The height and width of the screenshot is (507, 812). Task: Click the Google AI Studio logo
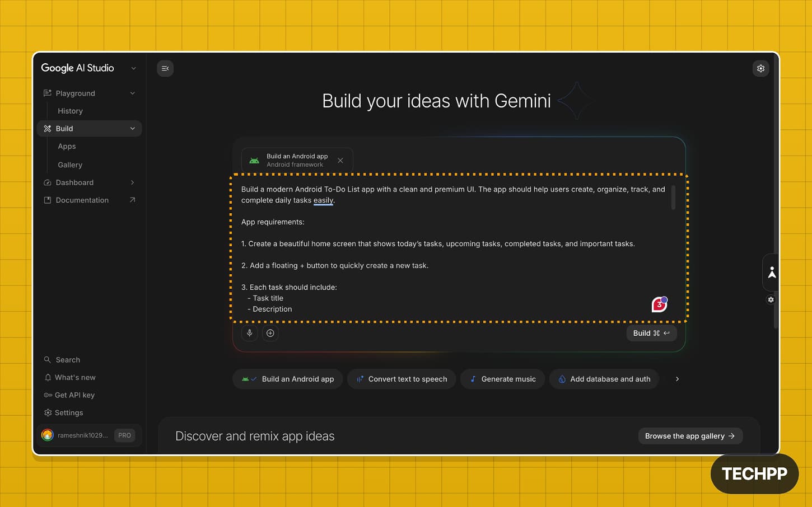[77, 68]
